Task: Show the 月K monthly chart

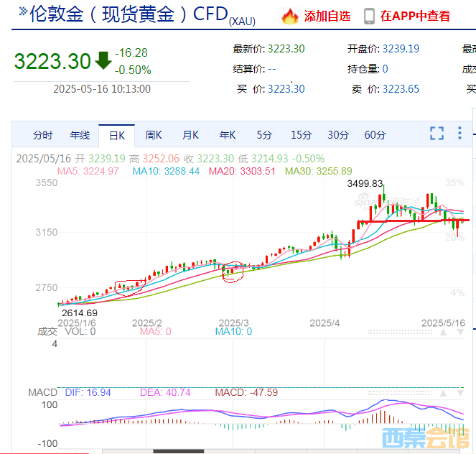Action: (x=190, y=135)
